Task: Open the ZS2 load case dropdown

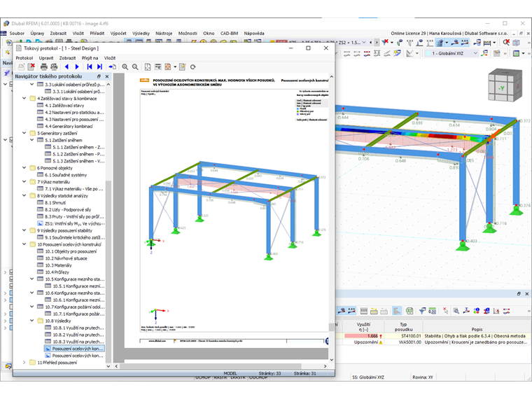Action: click(364, 43)
